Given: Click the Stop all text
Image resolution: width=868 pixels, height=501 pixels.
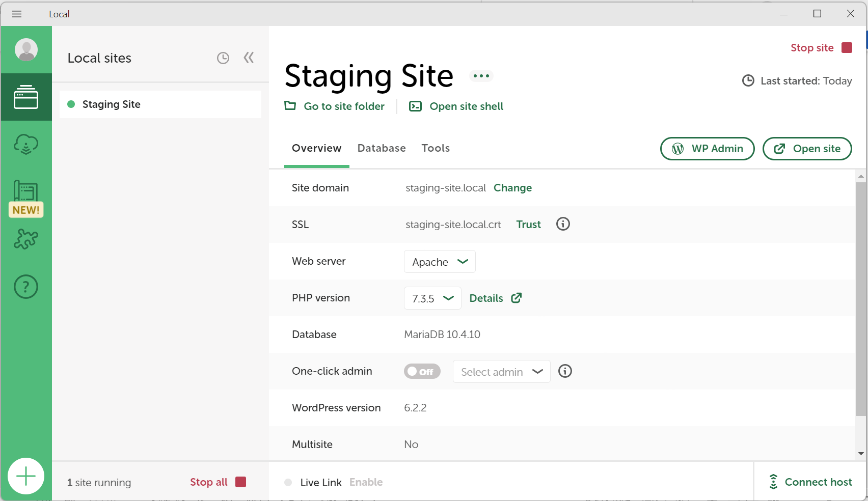Looking at the screenshot, I should (209, 482).
